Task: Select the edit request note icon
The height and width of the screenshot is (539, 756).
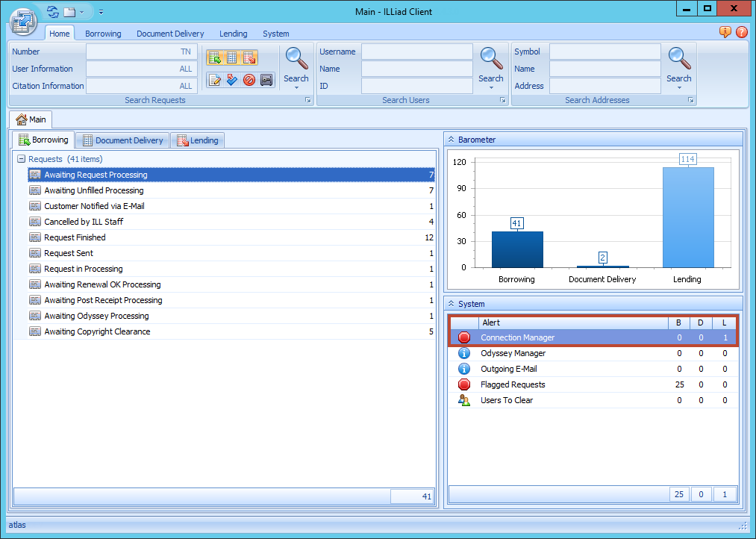Action: click(x=215, y=80)
